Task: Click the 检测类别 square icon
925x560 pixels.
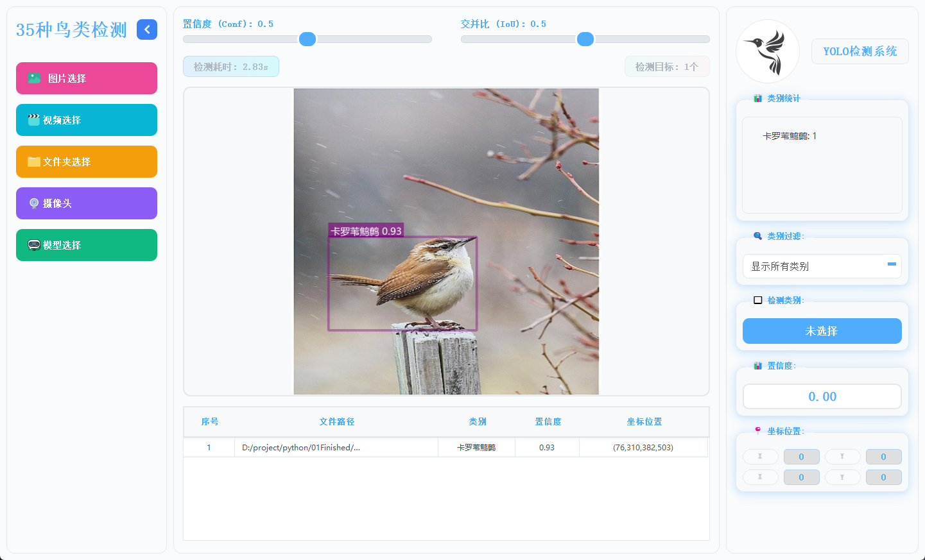Action: point(757,300)
